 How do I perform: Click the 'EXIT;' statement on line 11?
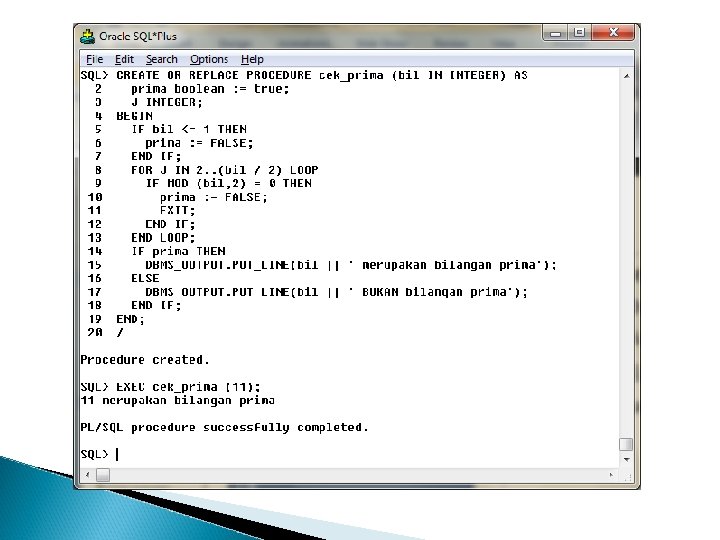coord(178,210)
